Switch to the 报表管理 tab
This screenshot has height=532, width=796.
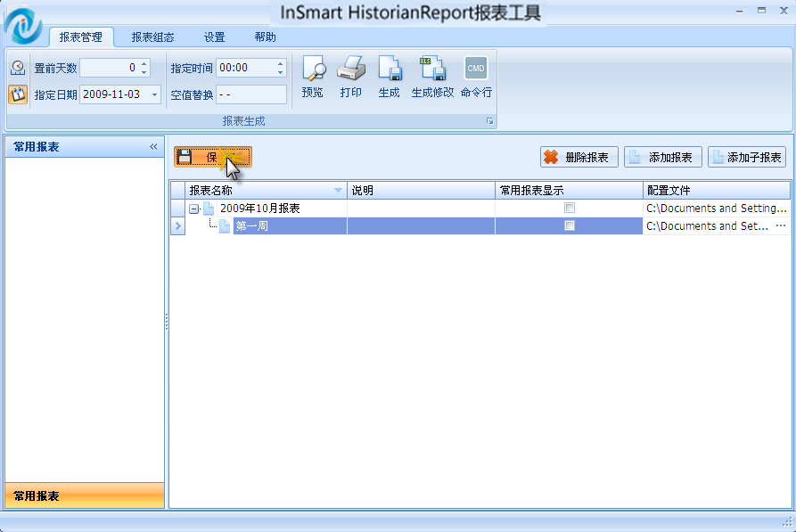[81, 37]
